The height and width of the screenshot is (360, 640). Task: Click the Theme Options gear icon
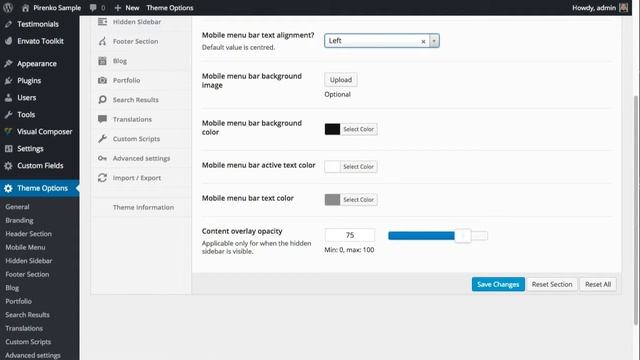click(x=8, y=188)
